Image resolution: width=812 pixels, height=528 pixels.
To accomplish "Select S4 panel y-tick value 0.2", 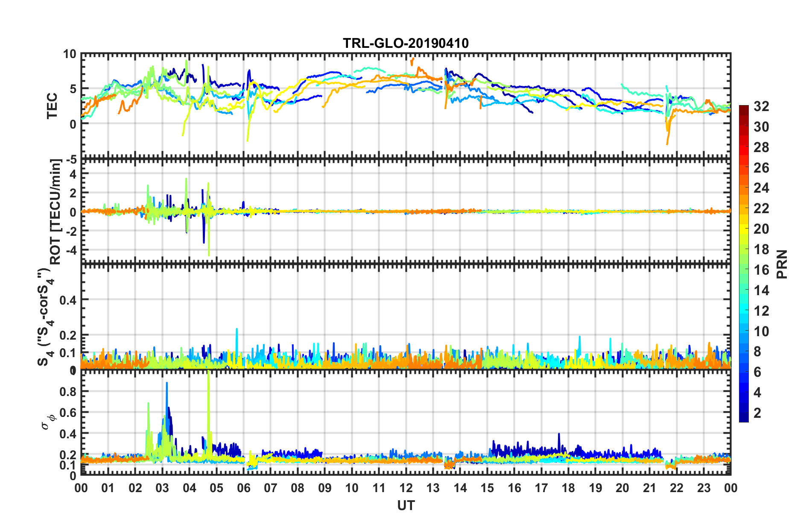I will tap(68, 336).
